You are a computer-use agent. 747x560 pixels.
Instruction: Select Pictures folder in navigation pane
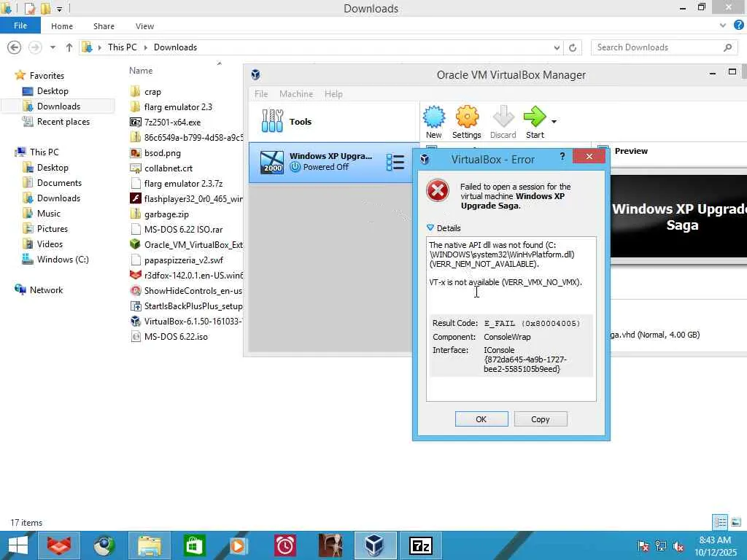[53, 228]
